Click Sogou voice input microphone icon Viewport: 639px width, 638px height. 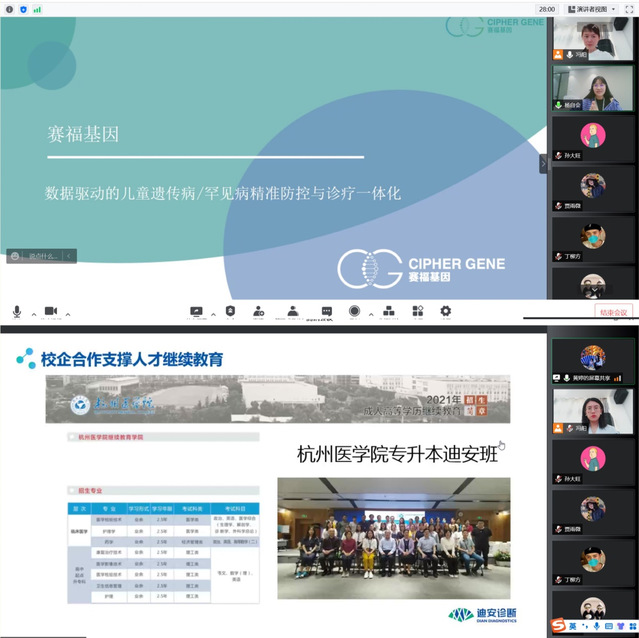(x=597, y=626)
